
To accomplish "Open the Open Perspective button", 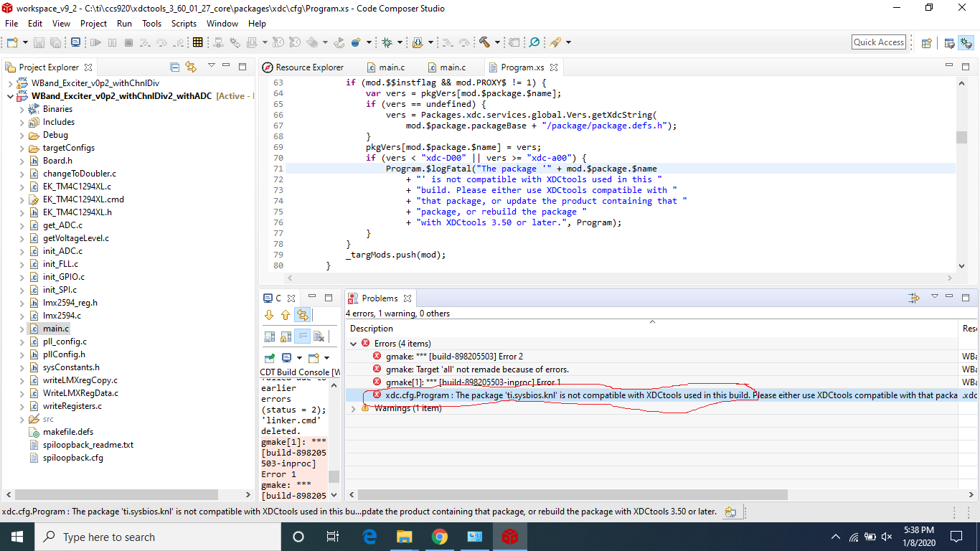I will click(926, 42).
